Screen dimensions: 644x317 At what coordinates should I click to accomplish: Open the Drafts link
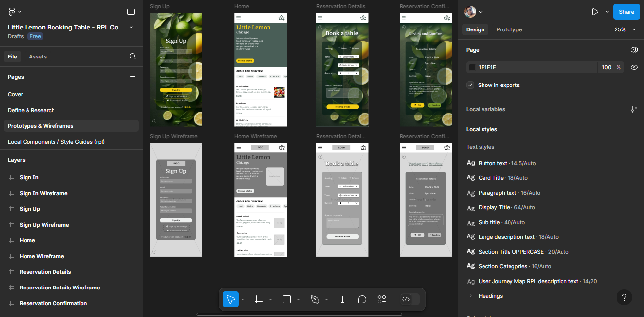click(15, 36)
